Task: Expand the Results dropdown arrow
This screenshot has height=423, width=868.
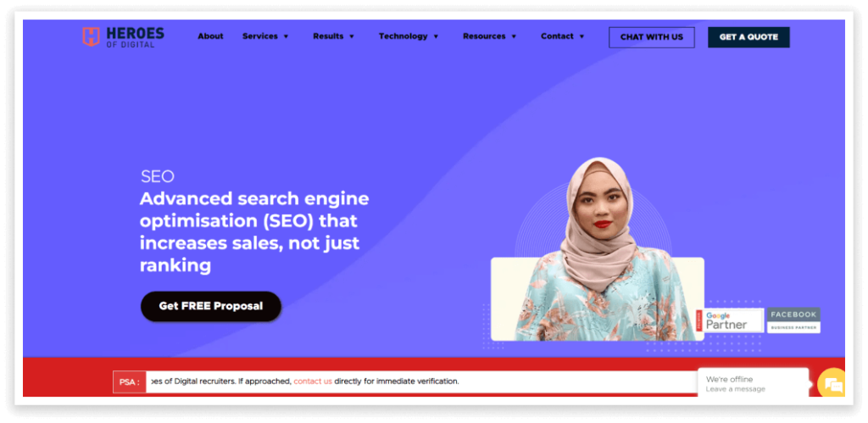Action: point(352,36)
